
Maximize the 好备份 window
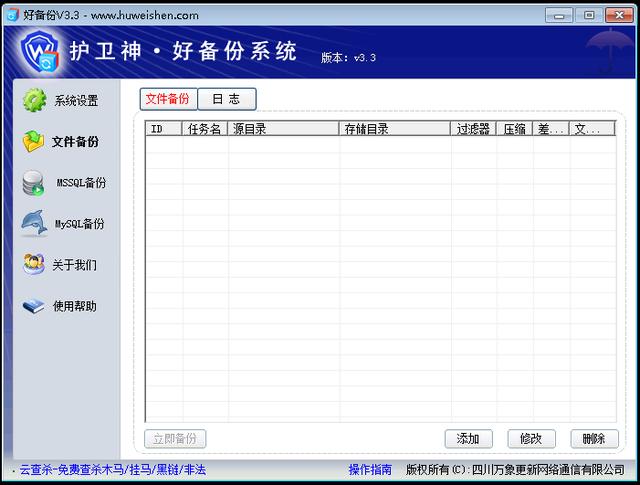589,16
